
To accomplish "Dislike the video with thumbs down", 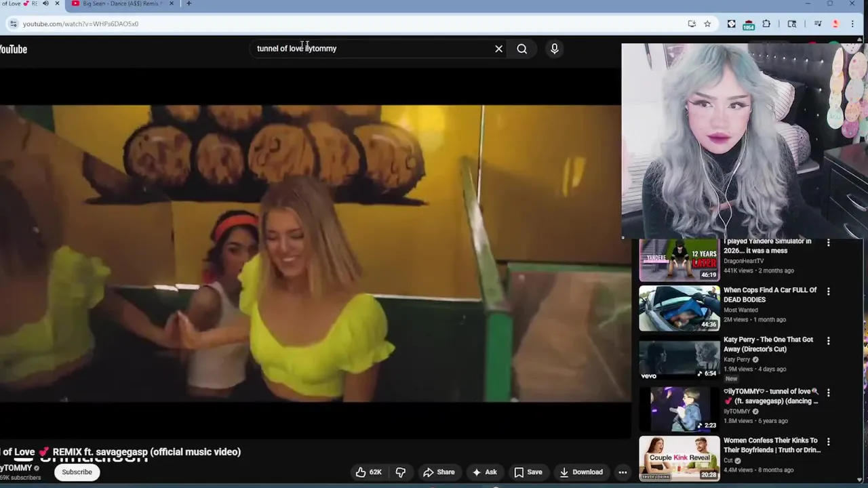I will pyautogui.click(x=401, y=472).
